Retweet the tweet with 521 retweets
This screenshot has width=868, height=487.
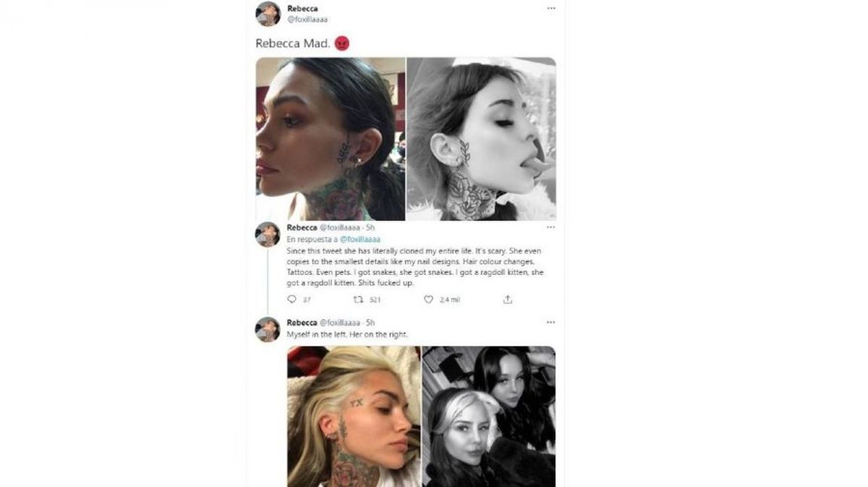coord(358,299)
